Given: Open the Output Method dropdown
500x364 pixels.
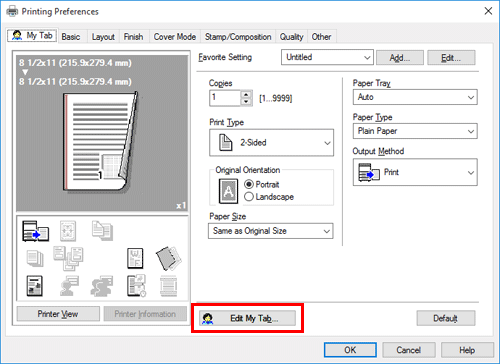Looking at the screenshot, I should 415,172.
